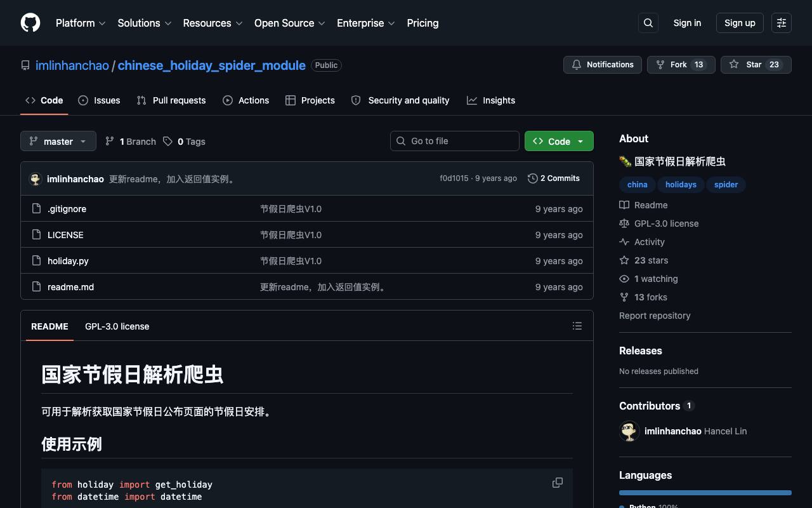Click the eye icon beside 1 watching
Viewport: 812px width, 508px height.
(624, 279)
